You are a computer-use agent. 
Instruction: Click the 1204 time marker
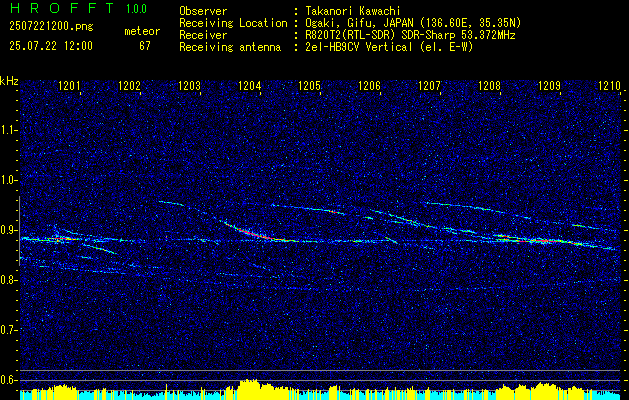point(250,86)
